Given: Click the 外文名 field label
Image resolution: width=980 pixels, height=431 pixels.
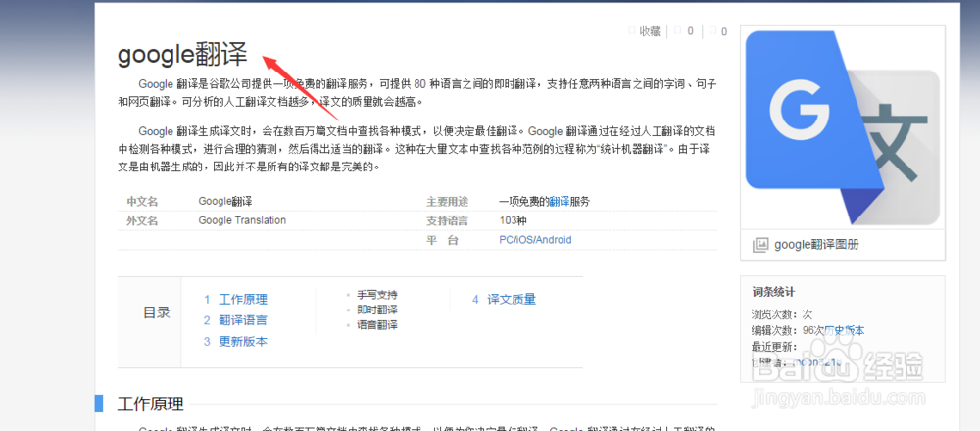Looking at the screenshot, I should [x=142, y=220].
